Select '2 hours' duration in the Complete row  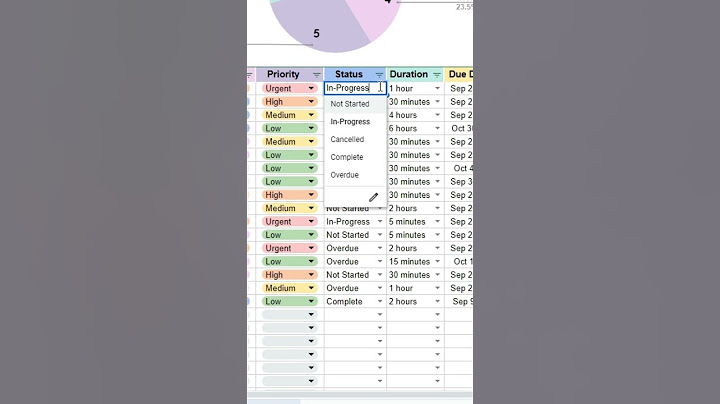pyautogui.click(x=415, y=301)
